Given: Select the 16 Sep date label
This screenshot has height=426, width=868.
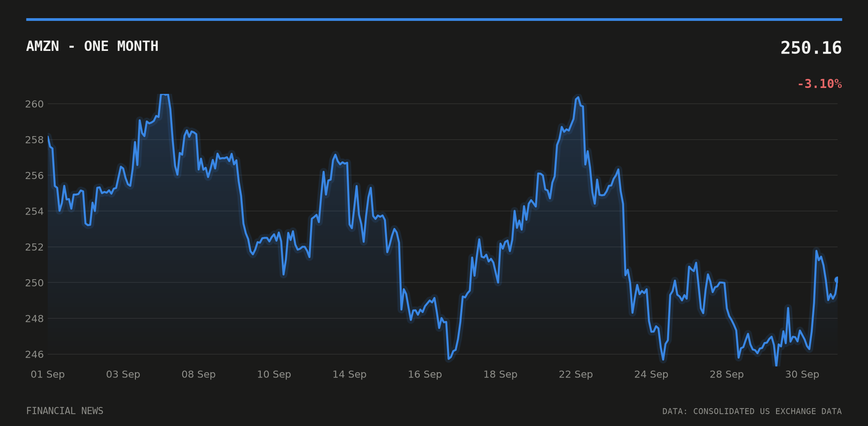Looking at the screenshot, I should [x=425, y=374].
